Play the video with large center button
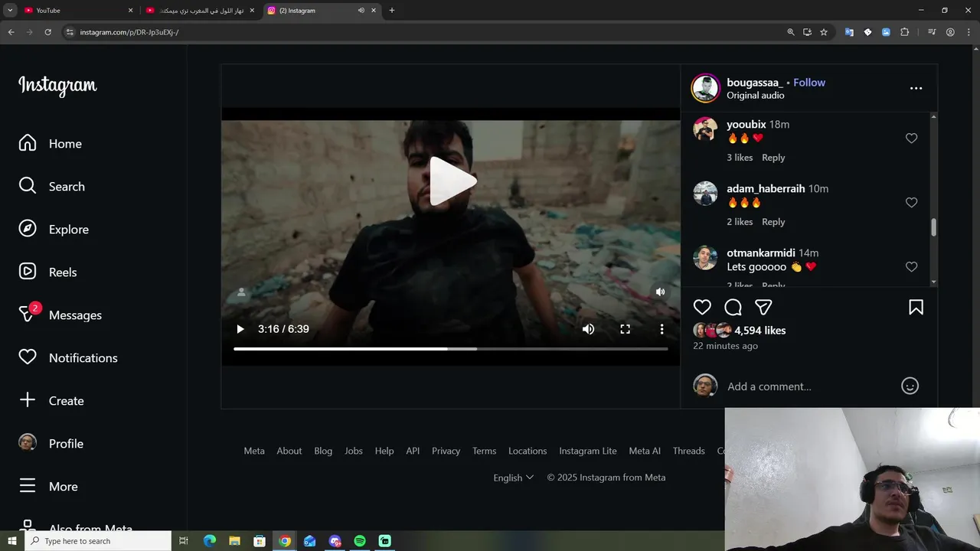Viewport: 980px width, 551px height. [x=452, y=181]
